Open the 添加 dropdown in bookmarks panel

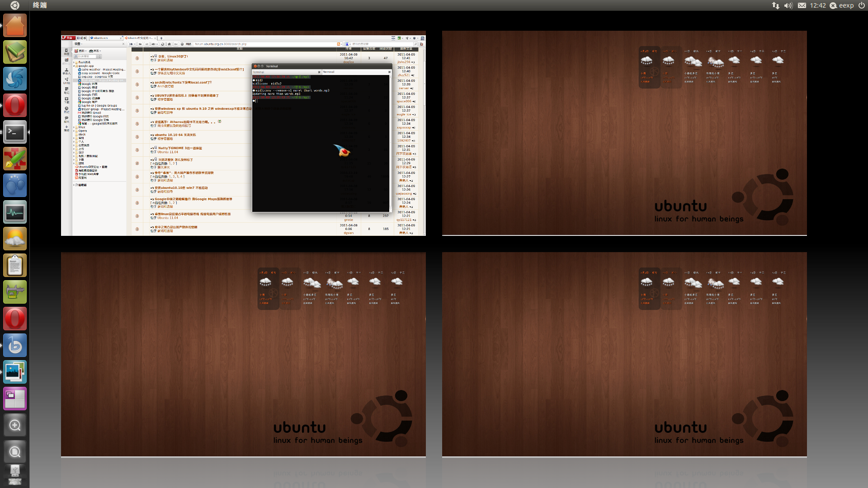(x=81, y=51)
